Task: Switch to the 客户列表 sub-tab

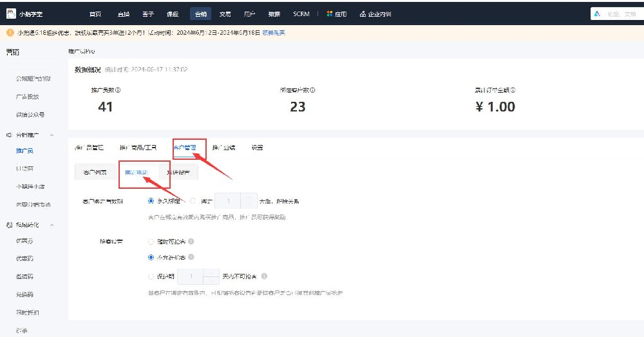Action: point(95,172)
